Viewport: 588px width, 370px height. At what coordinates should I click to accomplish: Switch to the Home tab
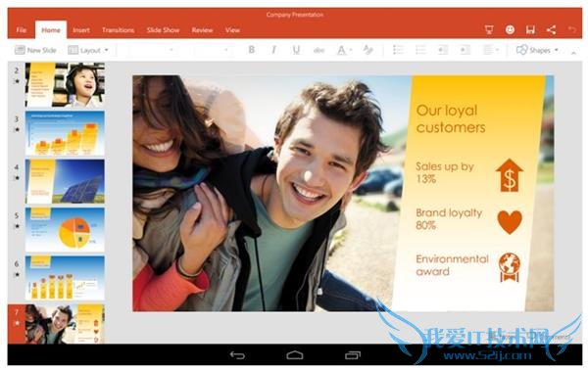pyautogui.click(x=51, y=30)
